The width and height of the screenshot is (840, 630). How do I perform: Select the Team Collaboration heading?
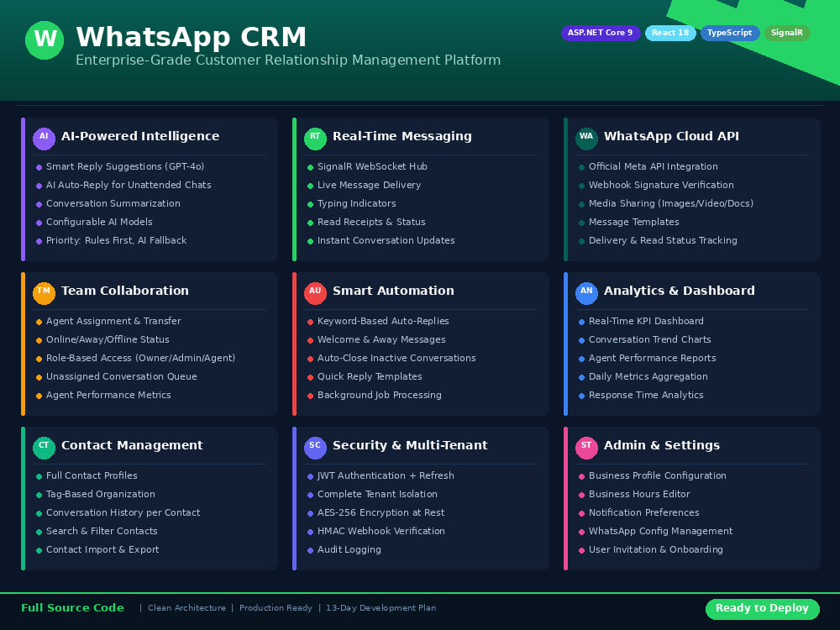click(125, 291)
